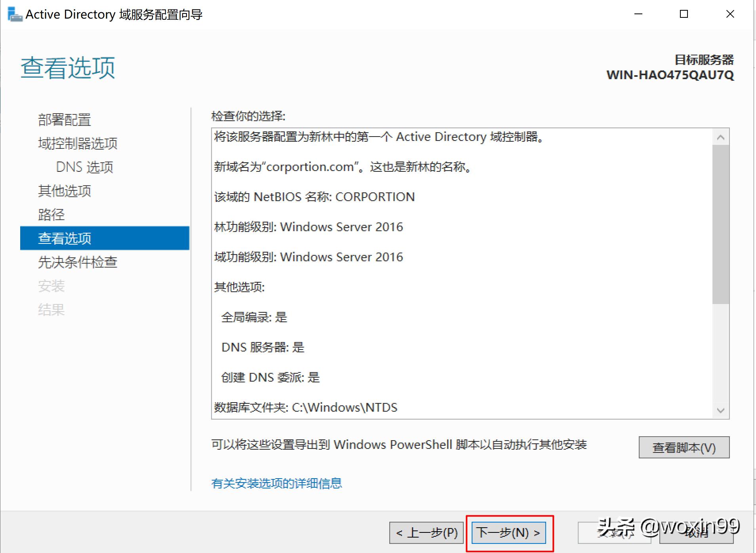Open the DNS 选项 page

click(84, 167)
